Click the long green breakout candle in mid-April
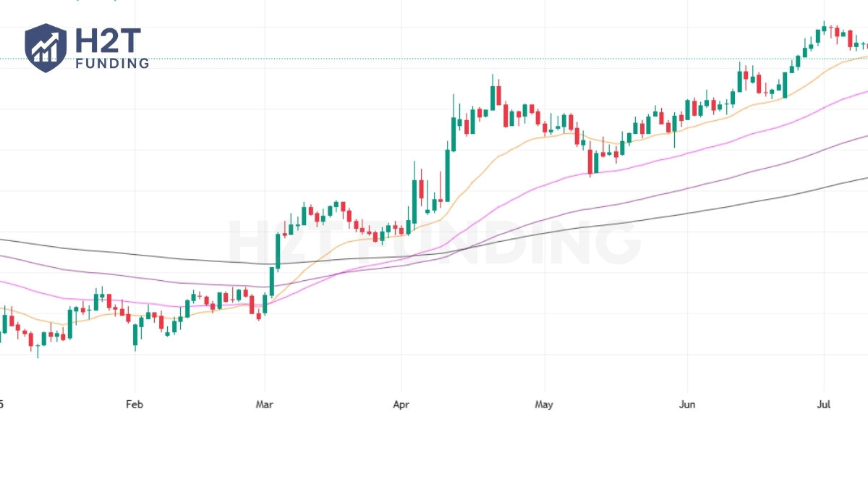The width and height of the screenshot is (868, 485). [x=448, y=174]
